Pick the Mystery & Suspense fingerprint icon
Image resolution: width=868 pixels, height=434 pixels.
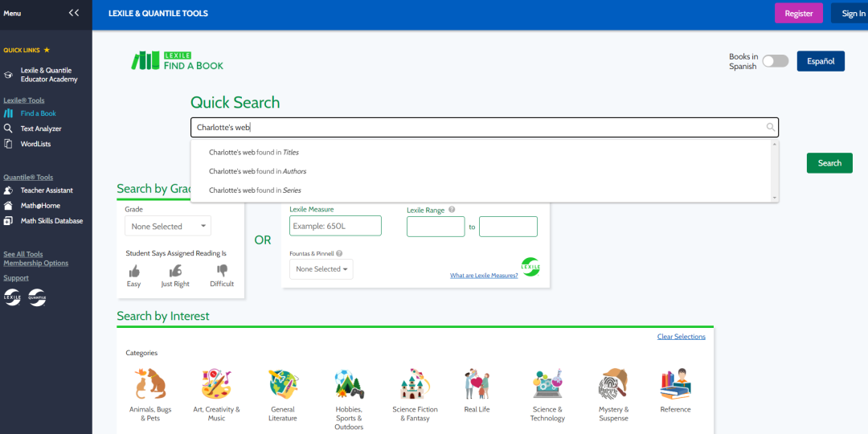click(x=613, y=384)
